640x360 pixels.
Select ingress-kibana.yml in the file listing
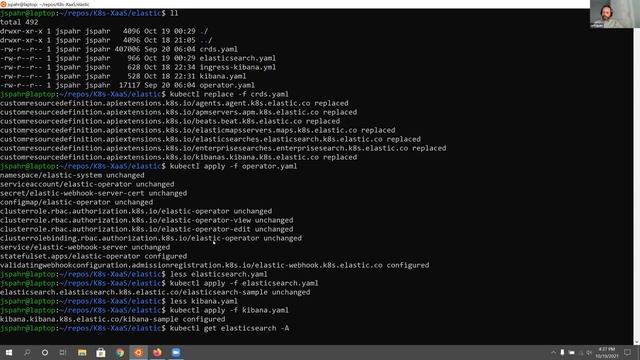tap(238, 67)
